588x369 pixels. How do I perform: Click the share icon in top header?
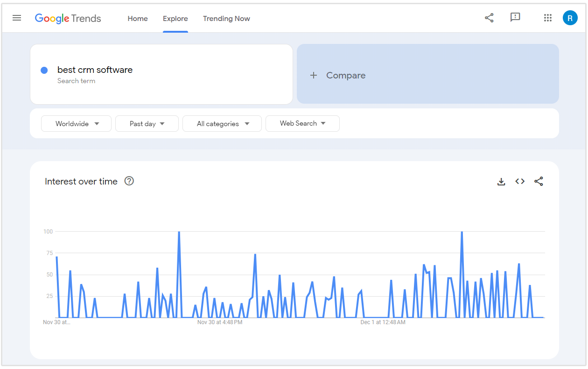click(489, 18)
